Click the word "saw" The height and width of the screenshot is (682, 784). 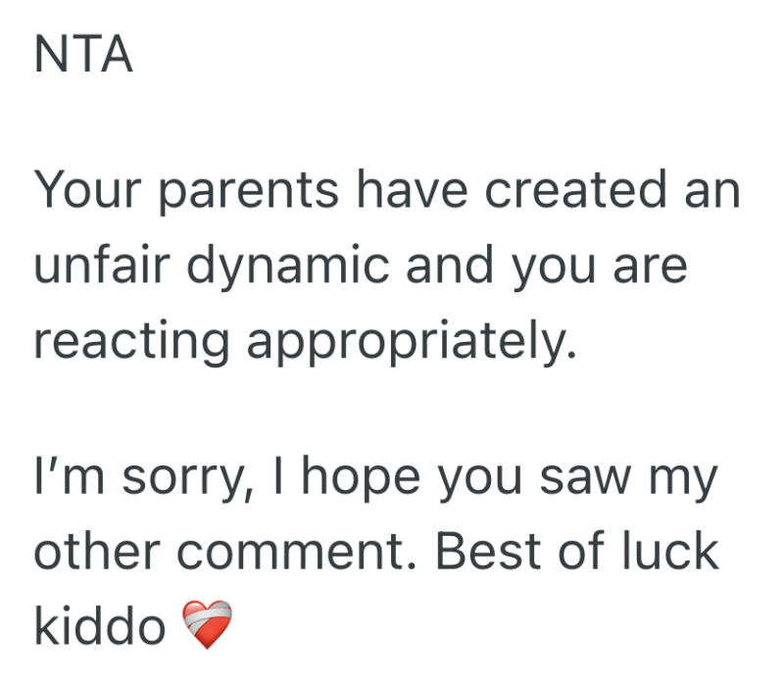tap(583, 477)
